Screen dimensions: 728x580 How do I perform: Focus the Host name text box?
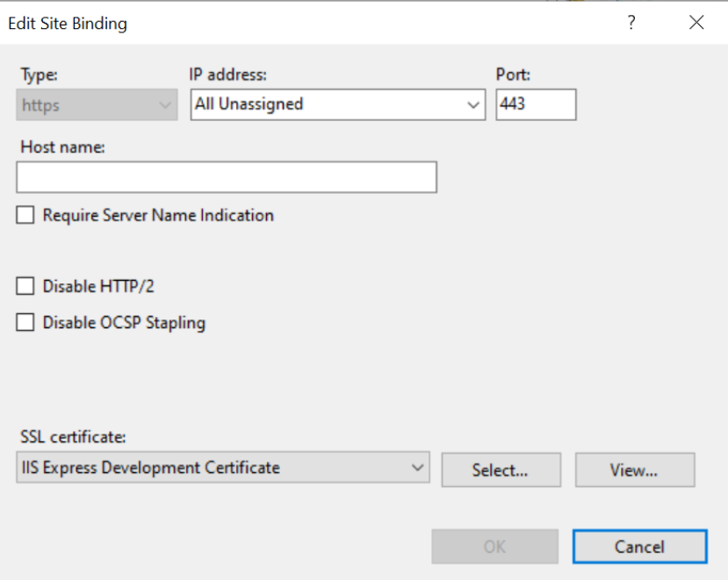tap(227, 176)
